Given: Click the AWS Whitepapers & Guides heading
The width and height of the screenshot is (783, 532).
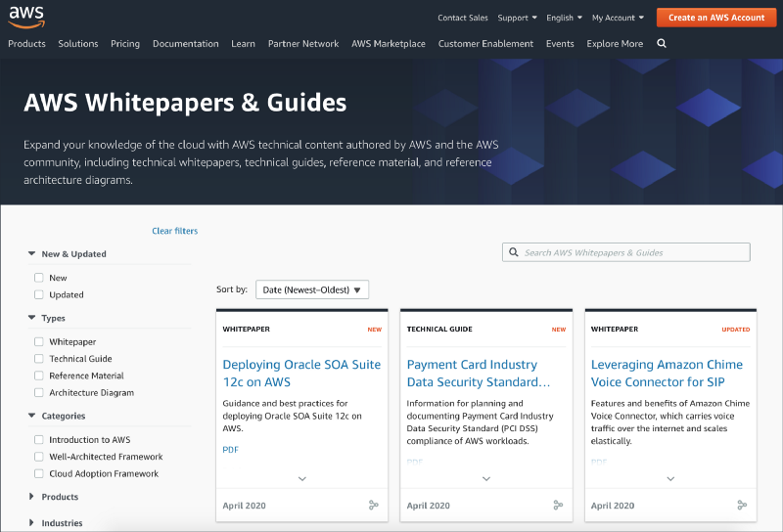Looking at the screenshot, I should click(x=185, y=103).
